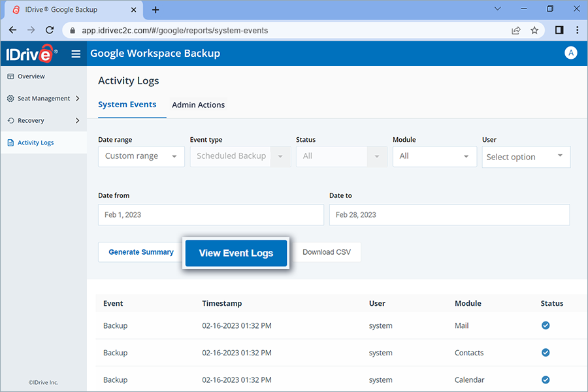
Task: Click the Overview sidebar icon
Action: (x=10, y=76)
